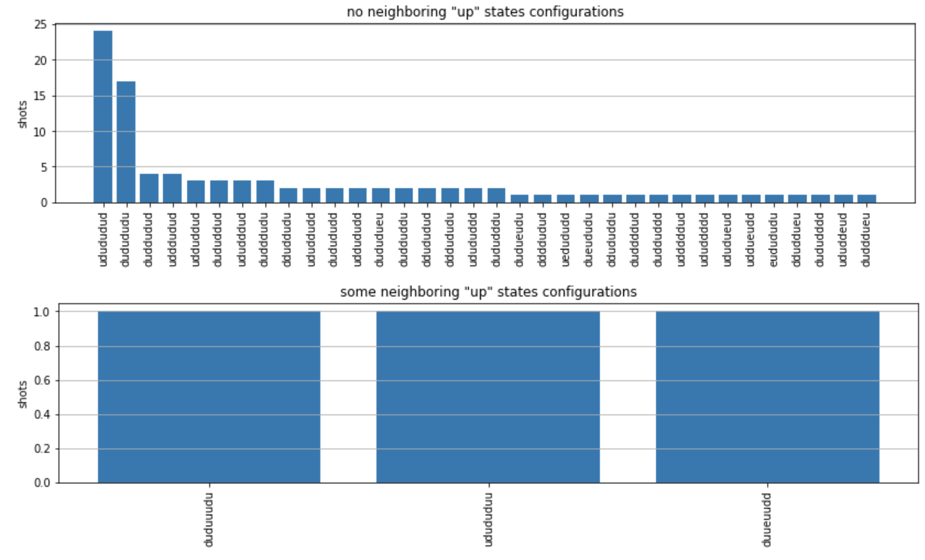Viewport: 925px width, 560px height.
Task: Click the '20' y-axis tick in top chart
Action: click(x=40, y=61)
